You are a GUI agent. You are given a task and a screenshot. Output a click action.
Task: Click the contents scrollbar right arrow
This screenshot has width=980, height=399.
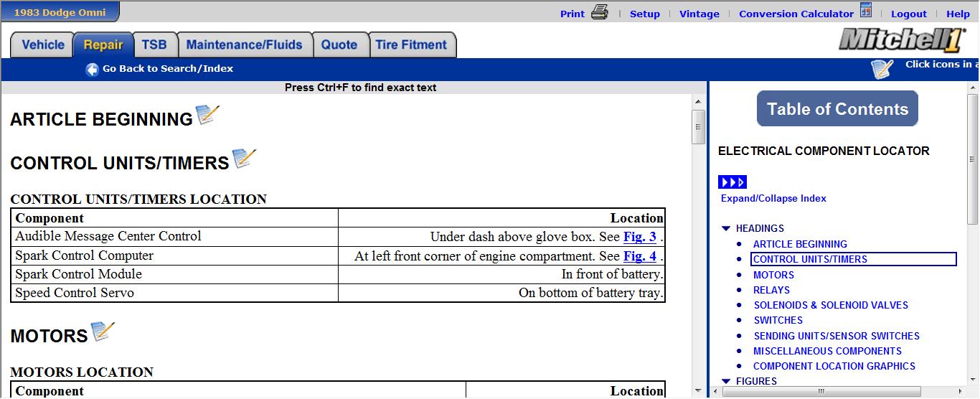[x=959, y=392]
